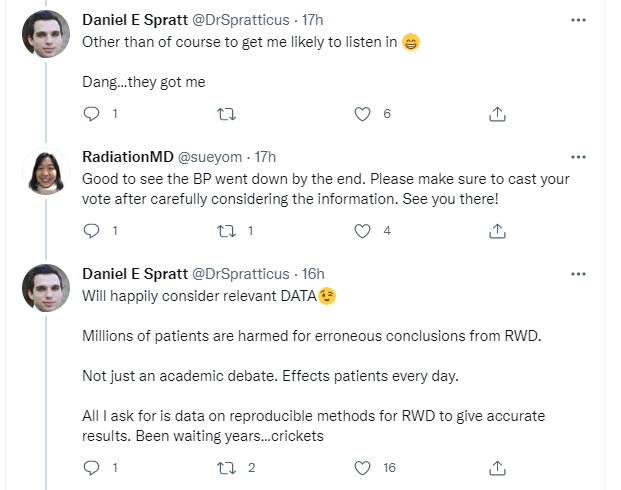This screenshot has height=490, width=621.
Task: Open the 16h timestamp on Spratt's tweet
Action: tap(313, 273)
